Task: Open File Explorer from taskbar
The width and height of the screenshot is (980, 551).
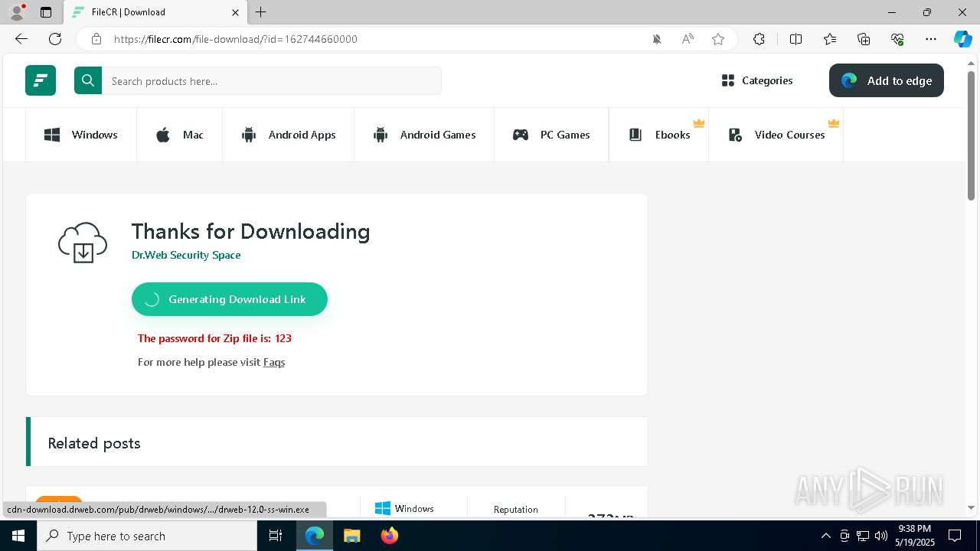Action: (352, 536)
